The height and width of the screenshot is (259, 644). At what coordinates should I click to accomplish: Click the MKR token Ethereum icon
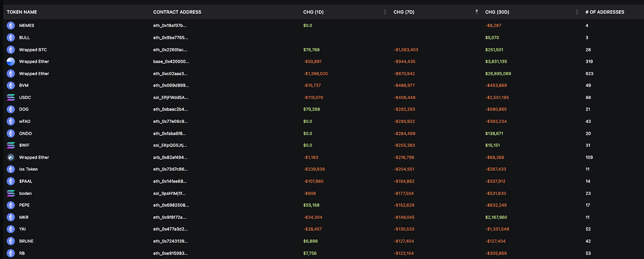pos(11,217)
